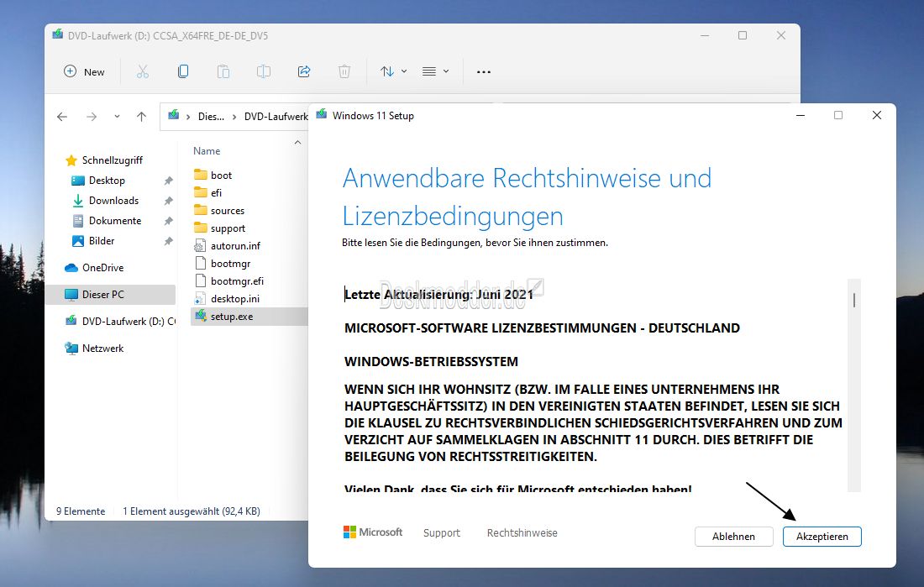Maximize the Explorer DVD-Laufwerk window
The width and height of the screenshot is (924, 587).
(743, 35)
